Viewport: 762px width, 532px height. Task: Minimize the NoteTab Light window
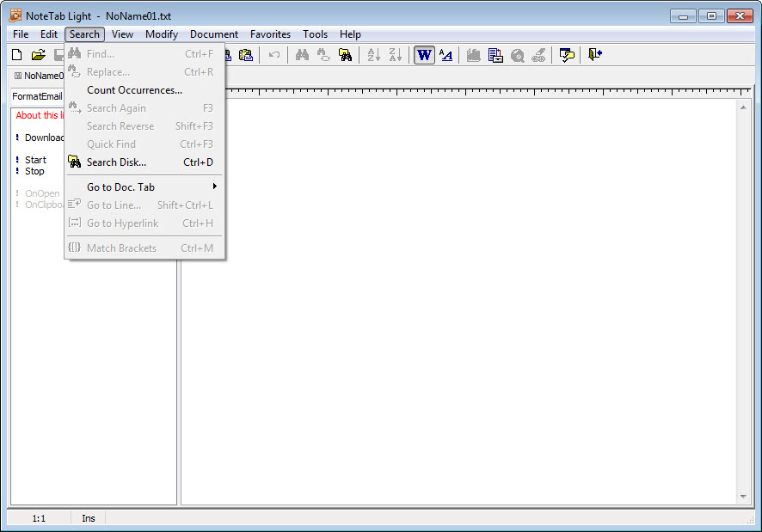[683, 16]
